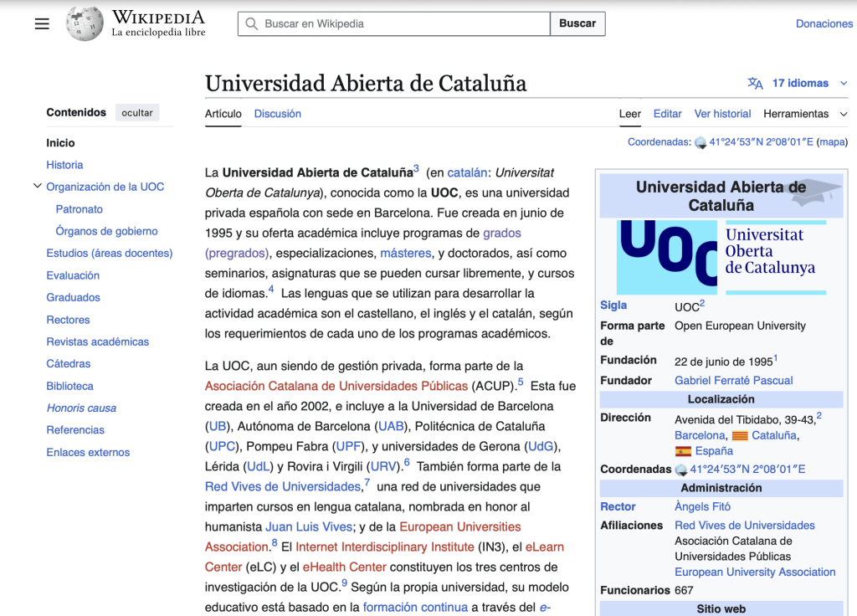This screenshot has width=857, height=616.
Task: Click the language translation icon
Action: (755, 83)
